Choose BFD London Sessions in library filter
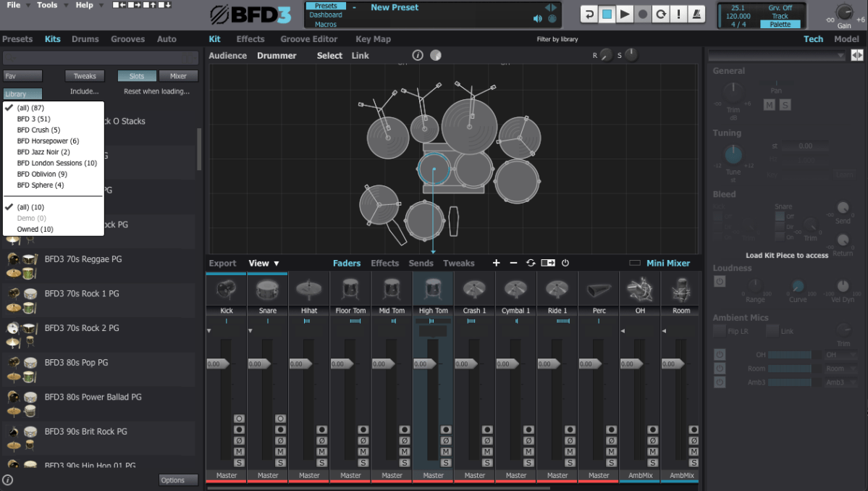This screenshot has height=491, width=868. click(56, 163)
